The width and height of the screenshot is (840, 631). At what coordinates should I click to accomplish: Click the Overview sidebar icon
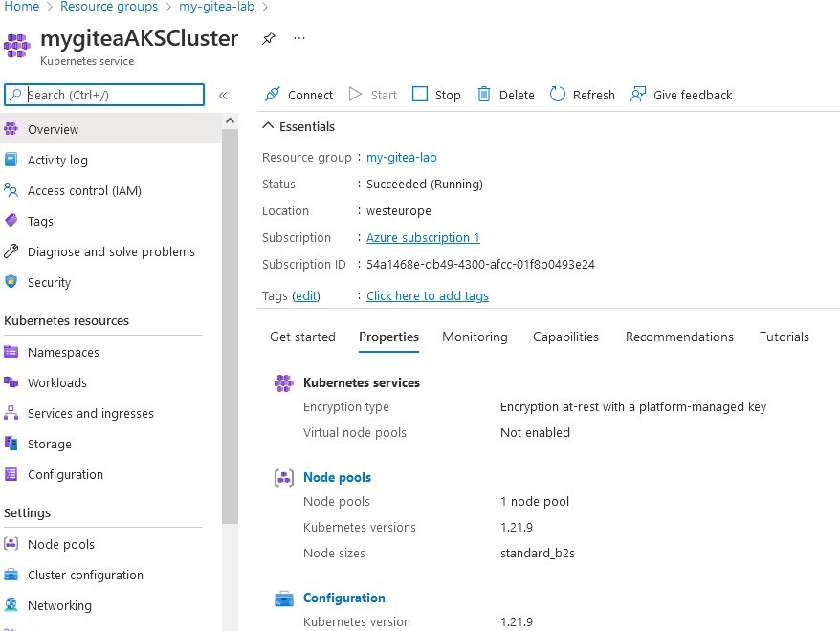point(11,129)
